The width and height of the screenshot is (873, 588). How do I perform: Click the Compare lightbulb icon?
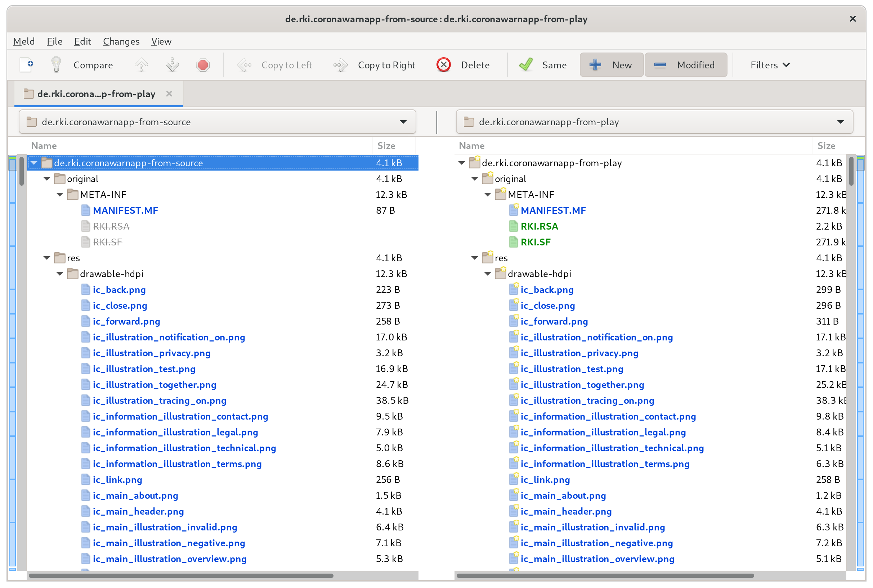56,65
